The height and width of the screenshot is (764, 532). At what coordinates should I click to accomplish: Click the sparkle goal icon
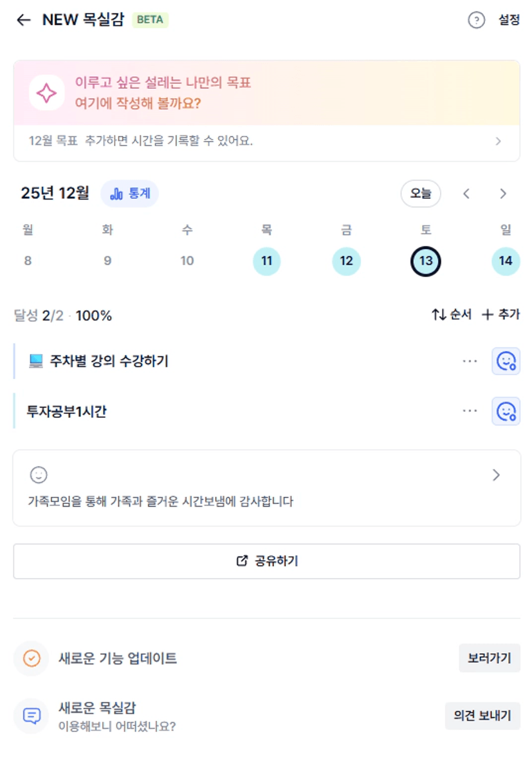(46, 93)
